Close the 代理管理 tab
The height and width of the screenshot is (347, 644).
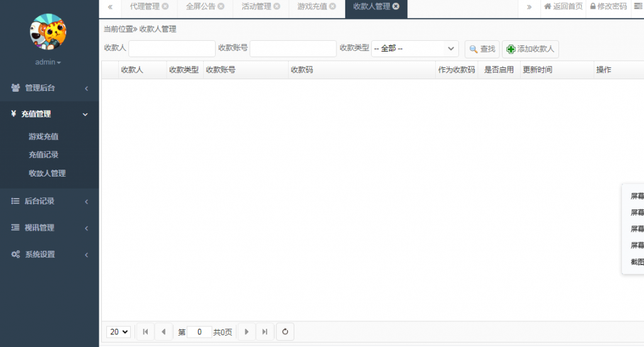point(165,7)
